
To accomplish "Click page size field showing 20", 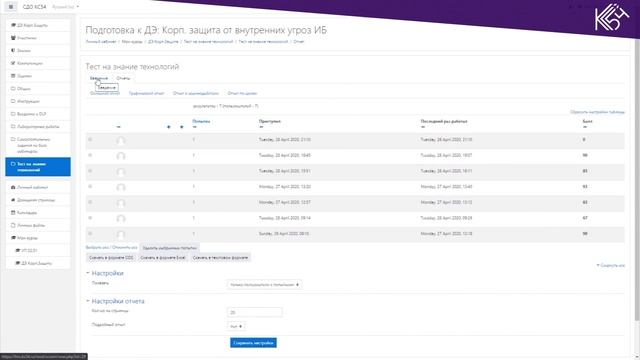I will 254,312.
